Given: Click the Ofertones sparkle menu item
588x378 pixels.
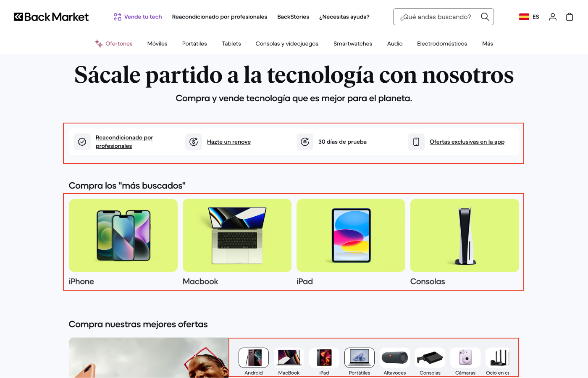Looking at the screenshot, I should (114, 44).
